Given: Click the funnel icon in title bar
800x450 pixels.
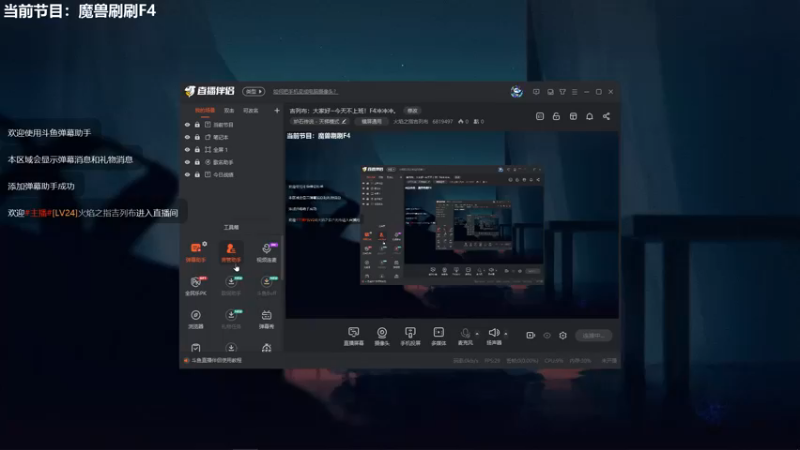Looking at the screenshot, I should tap(562, 92).
